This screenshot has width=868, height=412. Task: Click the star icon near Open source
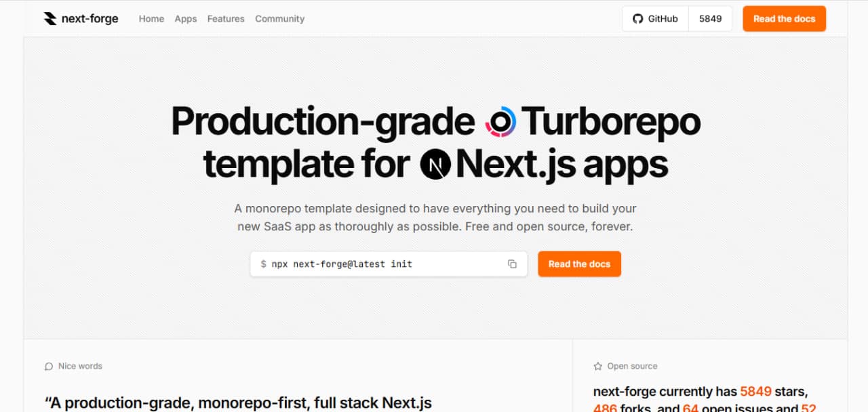coord(598,367)
